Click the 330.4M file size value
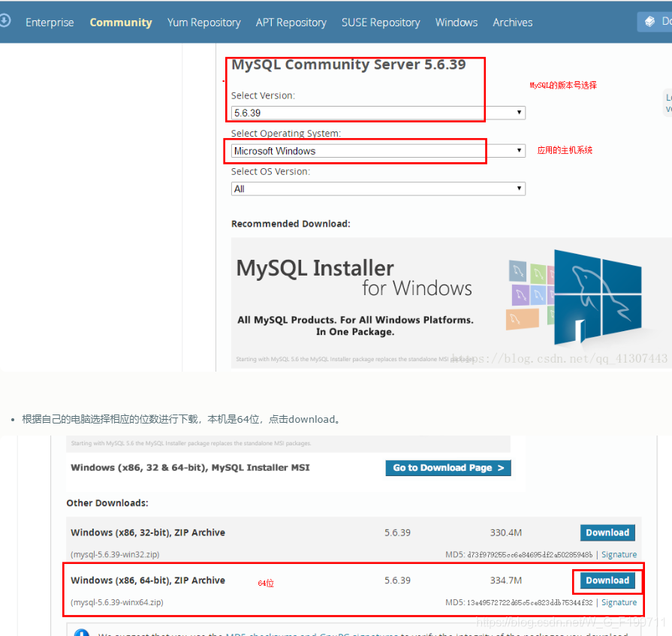The width and height of the screenshot is (672, 636). tap(506, 532)
